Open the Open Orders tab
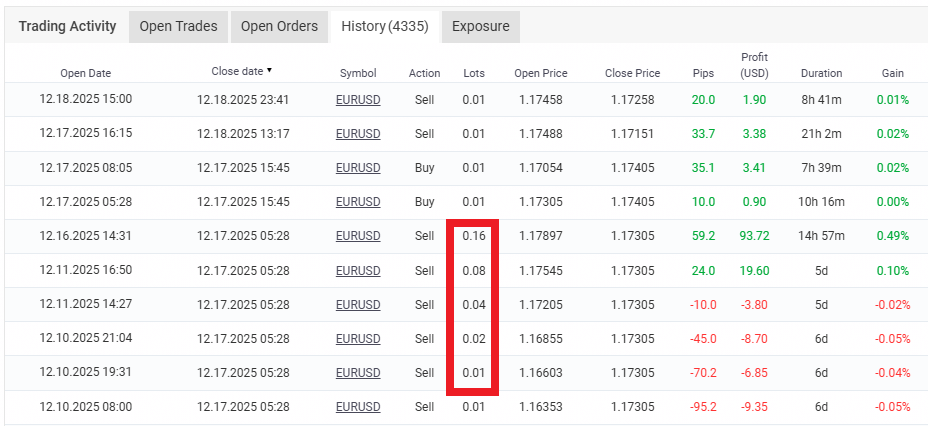Screen dimensions: 928x426 pyautogui.click(x=279, y=27)
